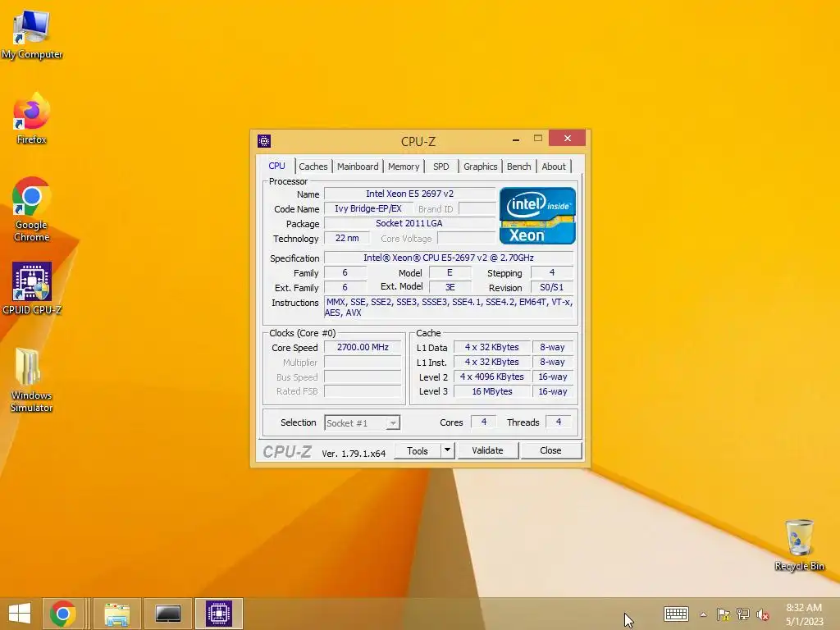Switch to the Caches tab
This screenshot has height=630, width=840.
[313, 167]
